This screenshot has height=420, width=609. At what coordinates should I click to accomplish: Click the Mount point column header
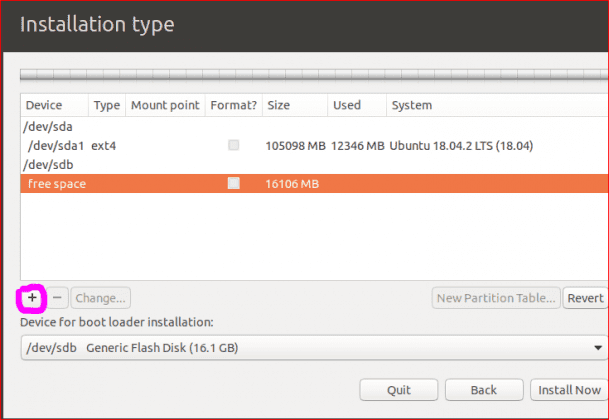click(163, 105)
